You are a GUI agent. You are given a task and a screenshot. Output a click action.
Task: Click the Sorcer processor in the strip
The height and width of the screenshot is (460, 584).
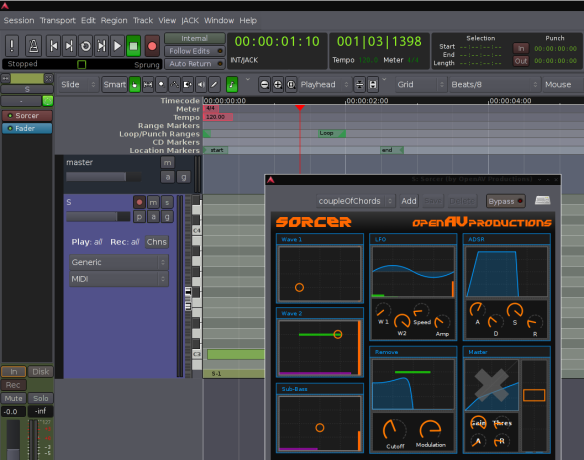click(27, 116)
